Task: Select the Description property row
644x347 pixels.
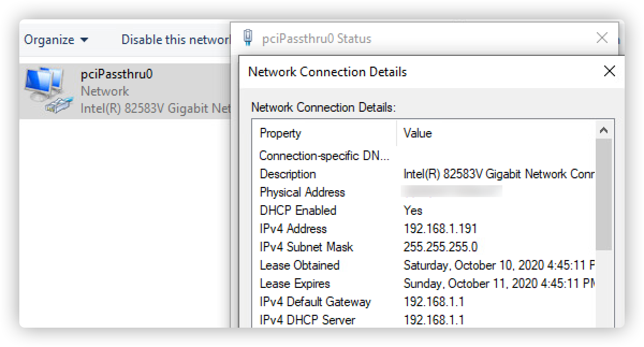Action: pos(288,174)
